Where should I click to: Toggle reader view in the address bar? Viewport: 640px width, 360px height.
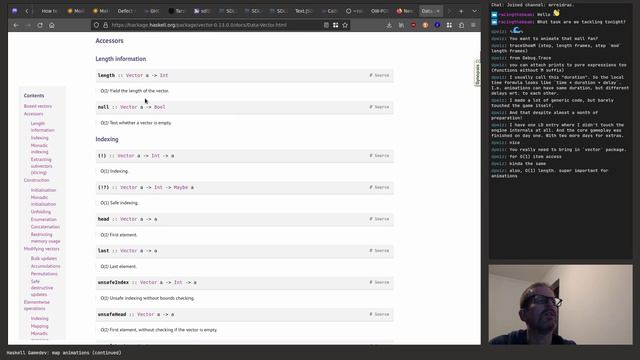[326, 25]
